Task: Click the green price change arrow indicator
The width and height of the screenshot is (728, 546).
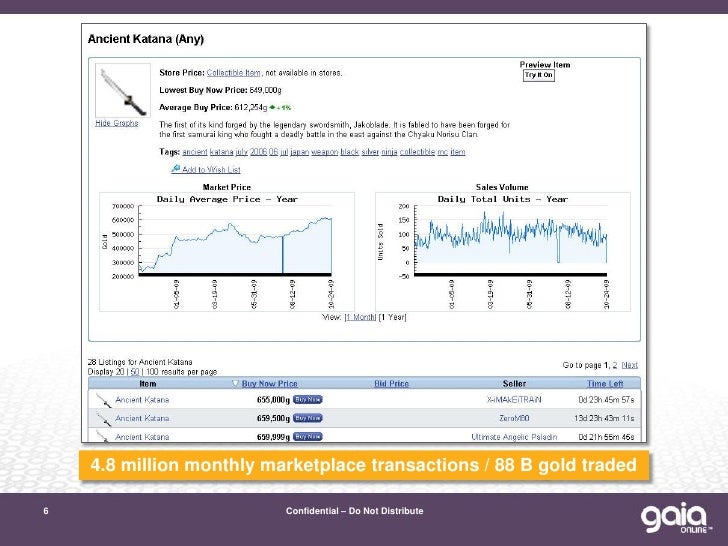Action: pos(272,107)
